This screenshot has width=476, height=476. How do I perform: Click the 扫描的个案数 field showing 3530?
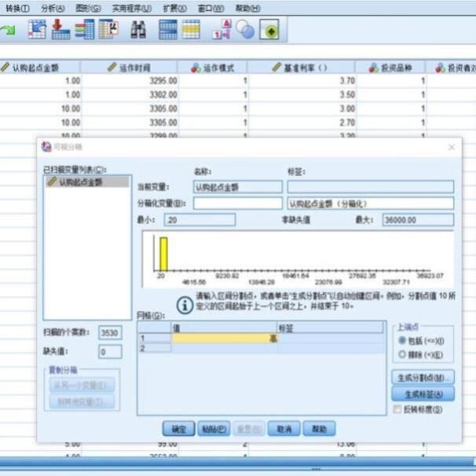tap(110, 333)
